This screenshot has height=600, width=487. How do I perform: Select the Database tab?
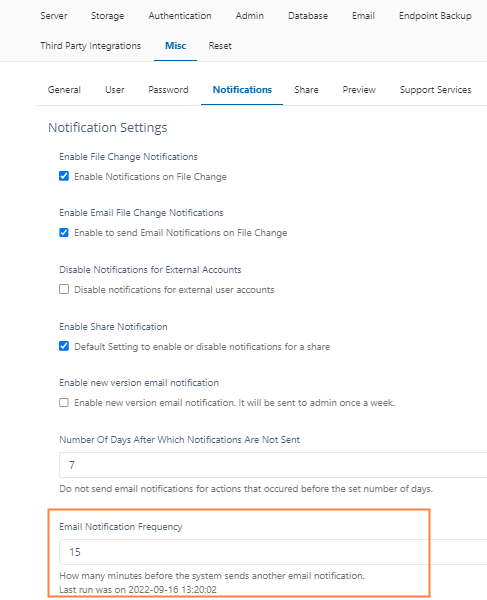(308, 16)
